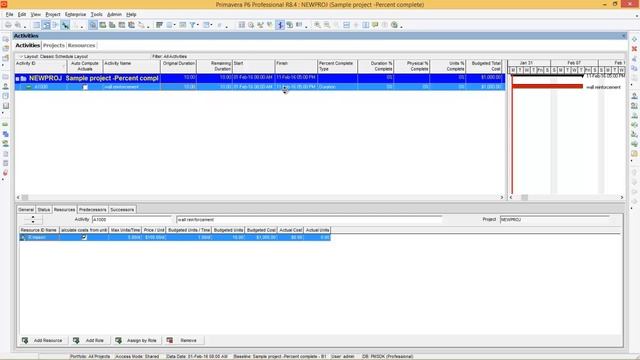Switch to the top Resources tab beside Projects
Viewport: 640px width, 360px height.
[x=82, y=45]
